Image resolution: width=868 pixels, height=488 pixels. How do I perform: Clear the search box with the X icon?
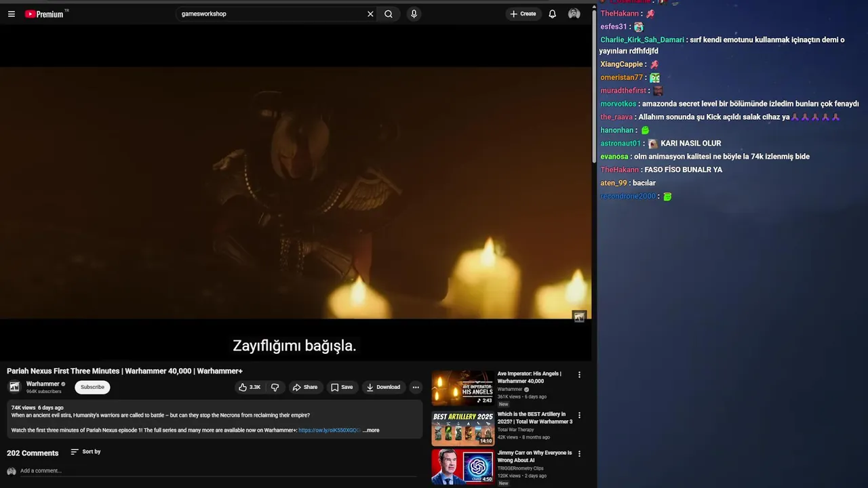click(x=370, y=14)
